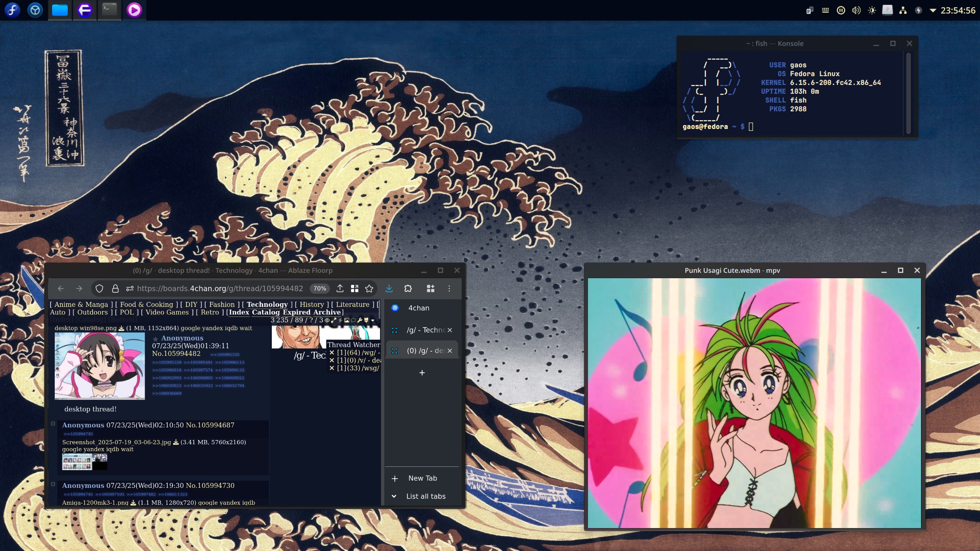This screenshot has width=980, height=551.
Task: Click the workspaces grid-plus toolbar icon
Action: click(x=430, y=289)
